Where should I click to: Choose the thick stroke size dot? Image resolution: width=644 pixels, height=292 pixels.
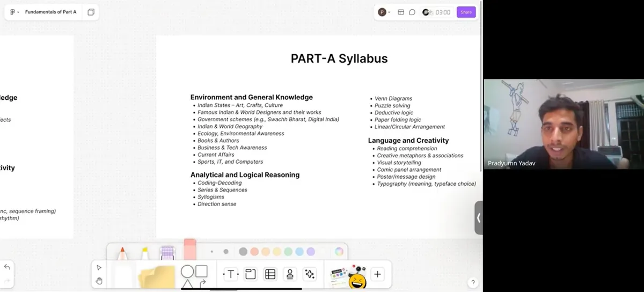click(x=226, y=251)
